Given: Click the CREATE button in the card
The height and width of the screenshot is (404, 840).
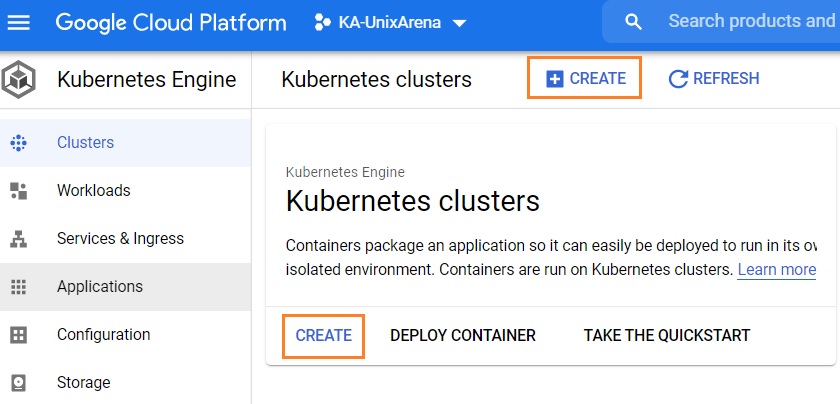Looking at the screenshot, I should coord(324,336).
